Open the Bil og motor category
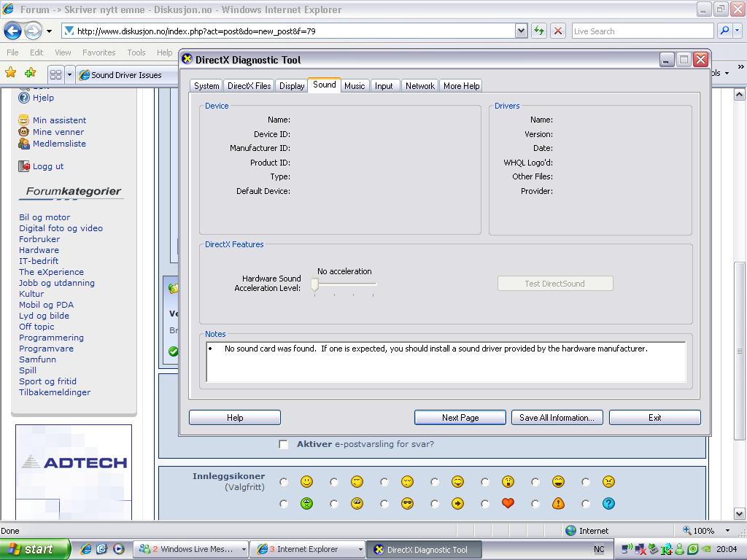Viewport: 747px width, 560px height. 44,217
